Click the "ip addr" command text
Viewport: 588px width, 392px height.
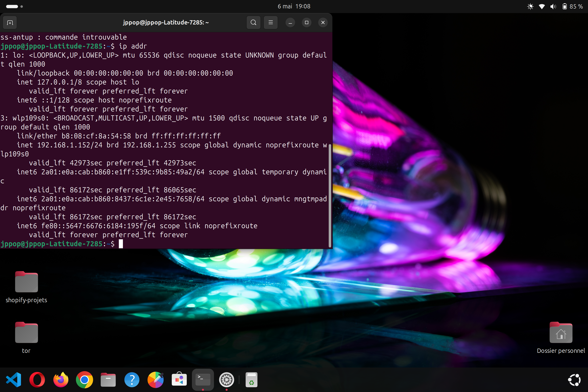(133, 46)
